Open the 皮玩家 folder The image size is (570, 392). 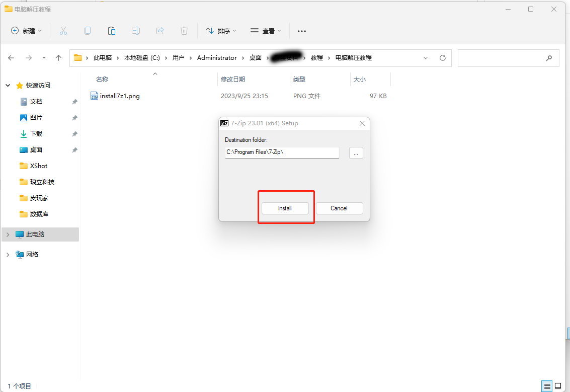coord(39,198)
